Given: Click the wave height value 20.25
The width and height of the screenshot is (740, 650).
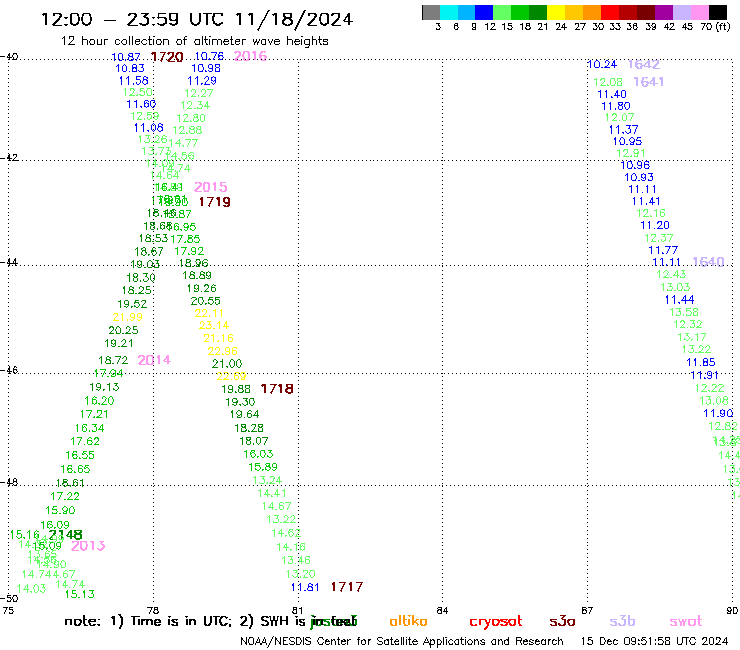Looking at the screenshot, I should 123,330.
